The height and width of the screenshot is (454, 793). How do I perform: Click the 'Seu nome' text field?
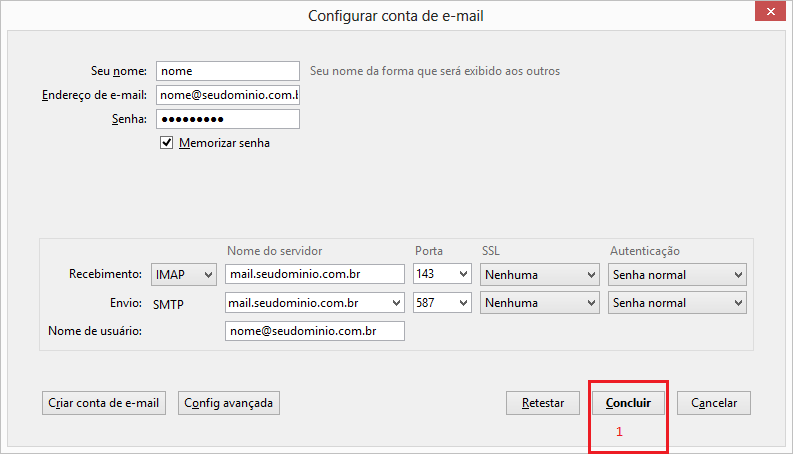point(228,71)
